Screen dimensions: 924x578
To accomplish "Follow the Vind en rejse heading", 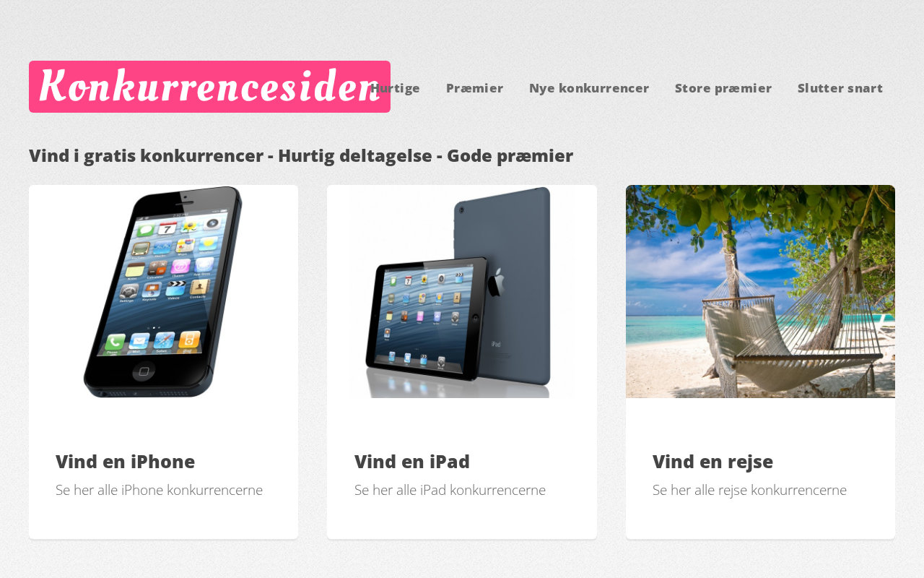I will [x=712, y=462].
